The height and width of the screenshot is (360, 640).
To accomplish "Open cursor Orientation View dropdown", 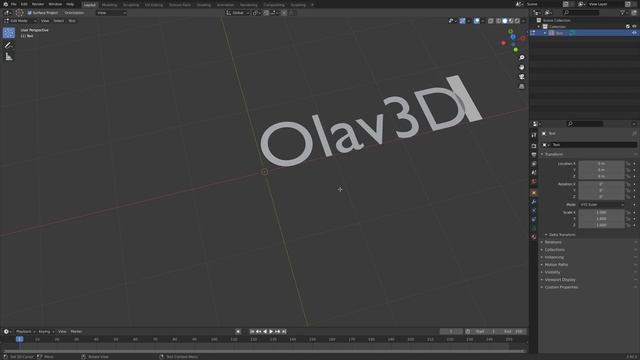I will coord(111,13).
